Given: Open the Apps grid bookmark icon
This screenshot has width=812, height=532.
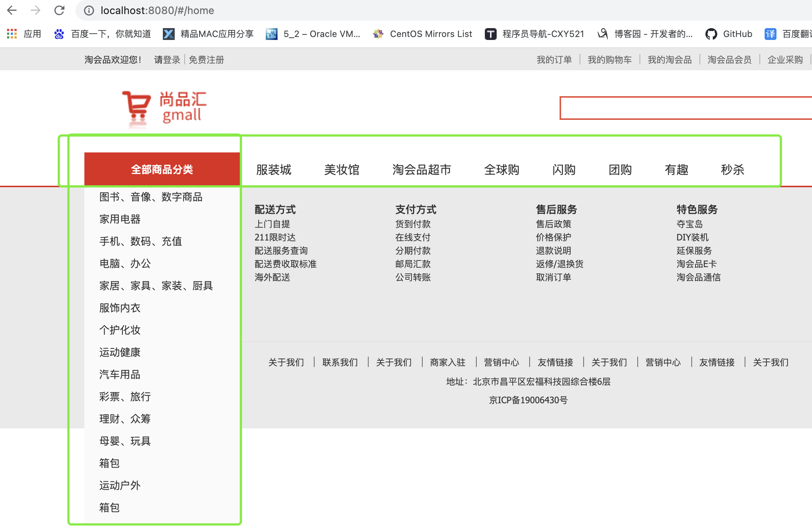Looking at the screenshot, I should [x=12, y=34].
